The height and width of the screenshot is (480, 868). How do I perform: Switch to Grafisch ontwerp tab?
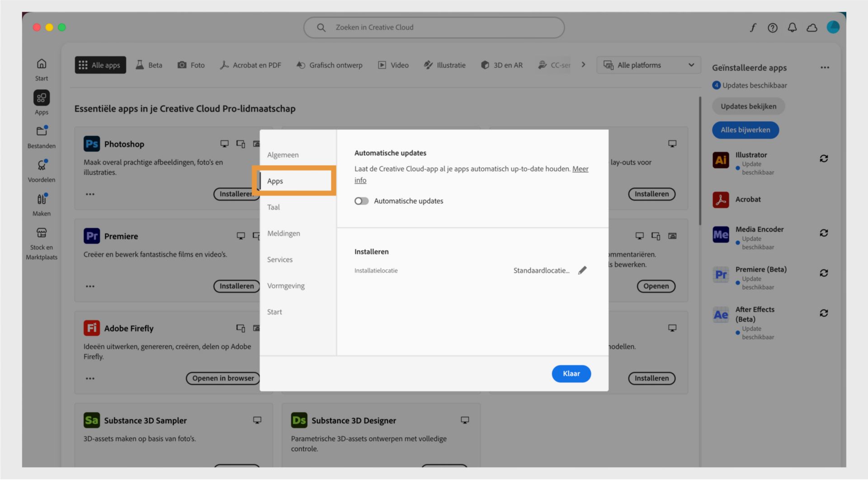[x=329, y=65]
